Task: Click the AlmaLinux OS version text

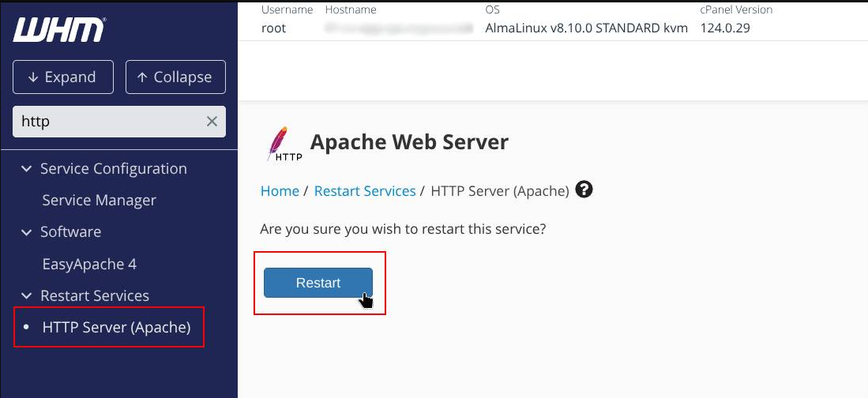Action: (586, 28)
